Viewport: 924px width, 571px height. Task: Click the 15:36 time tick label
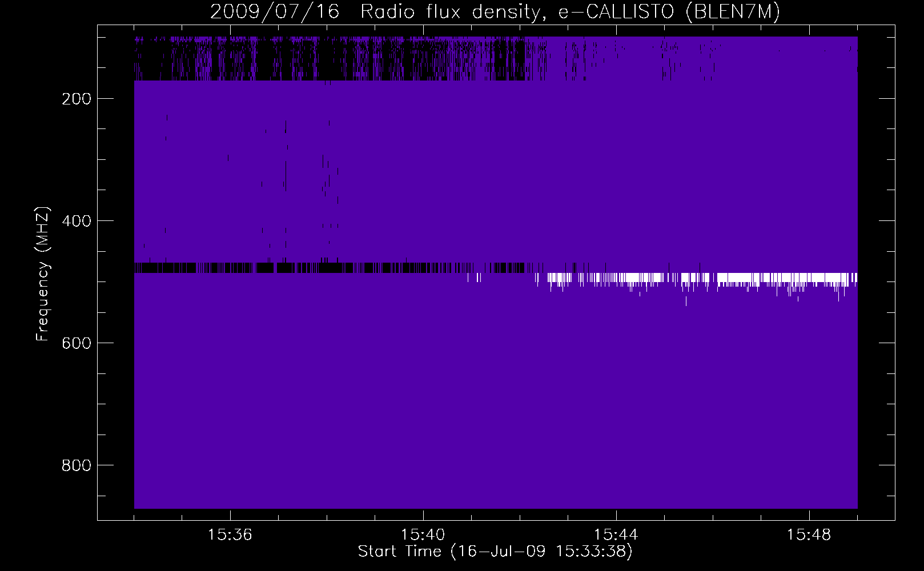(230, 535)
